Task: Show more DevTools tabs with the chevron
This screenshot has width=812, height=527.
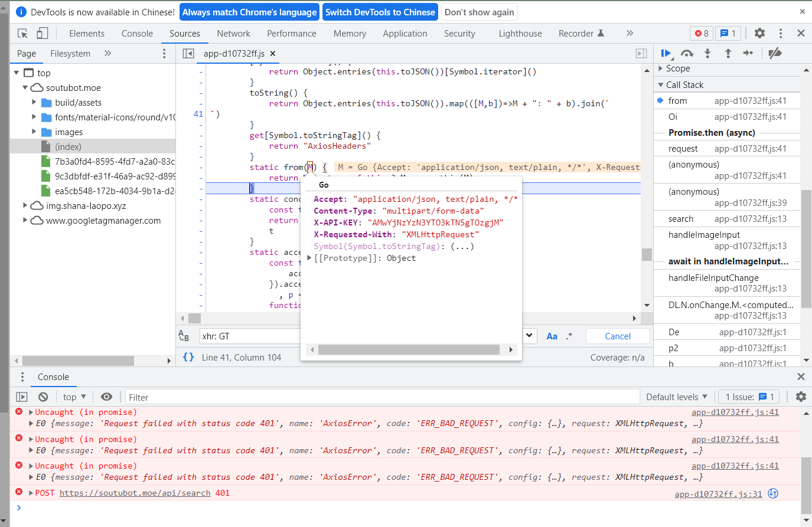Action: pos(630,33)
